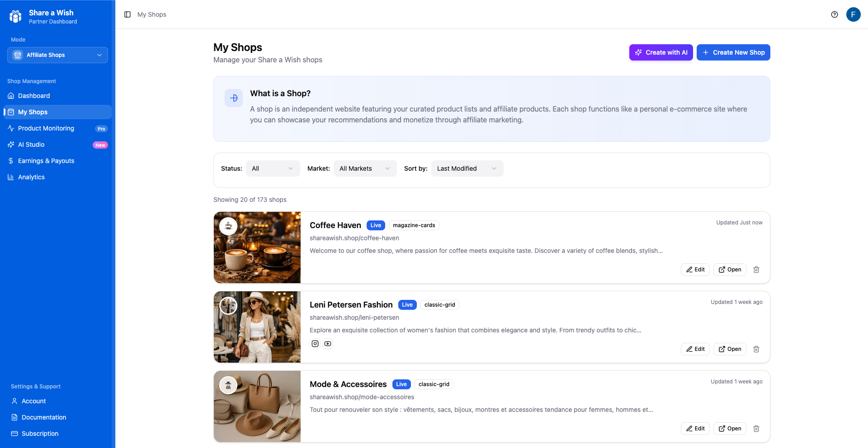The width and height of the screenshot is (868, 448).
Task: Open the Status filter dropdown
Action: (x=273, y=168)
